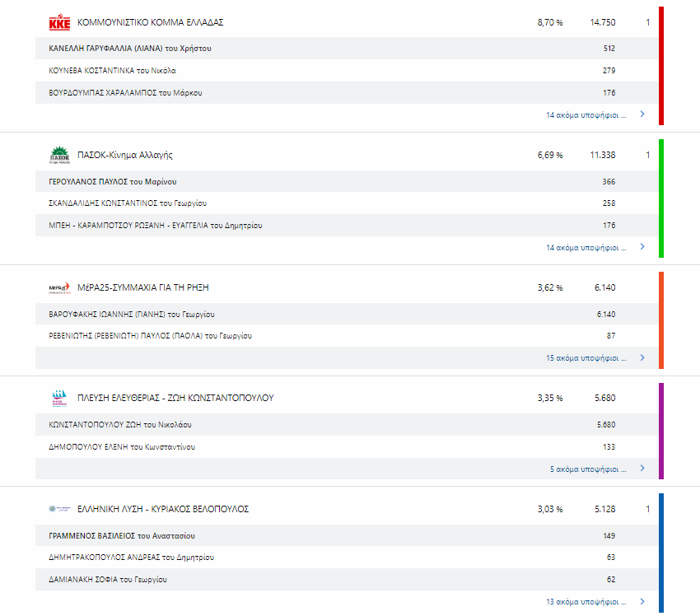This screenshot has width=700, height=616.
Task: Expand 14 more candidates under KKE
Action: pyautogui.click(x=586, y=115)
